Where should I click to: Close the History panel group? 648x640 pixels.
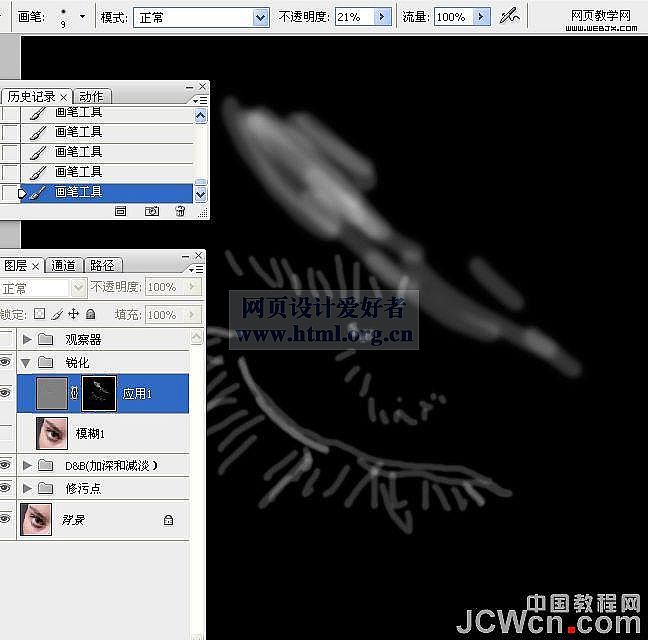pyautogui.click(x=202, y=86)
